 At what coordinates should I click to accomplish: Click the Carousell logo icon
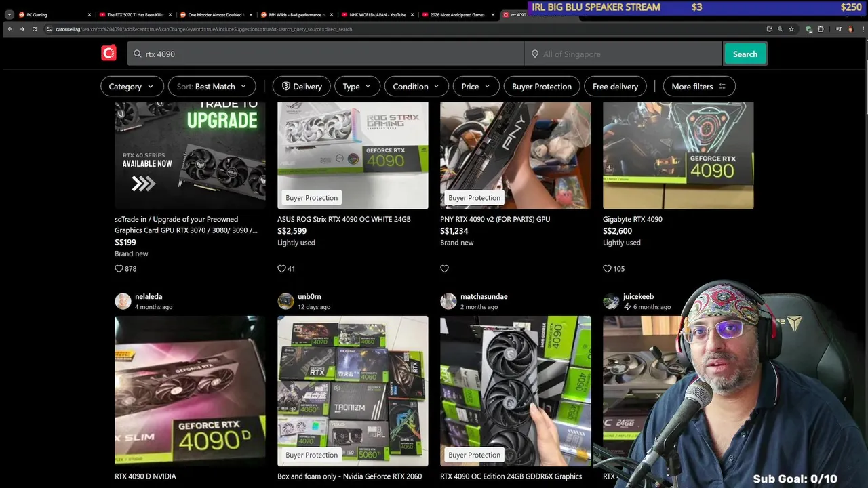click(x=108, y=54)
